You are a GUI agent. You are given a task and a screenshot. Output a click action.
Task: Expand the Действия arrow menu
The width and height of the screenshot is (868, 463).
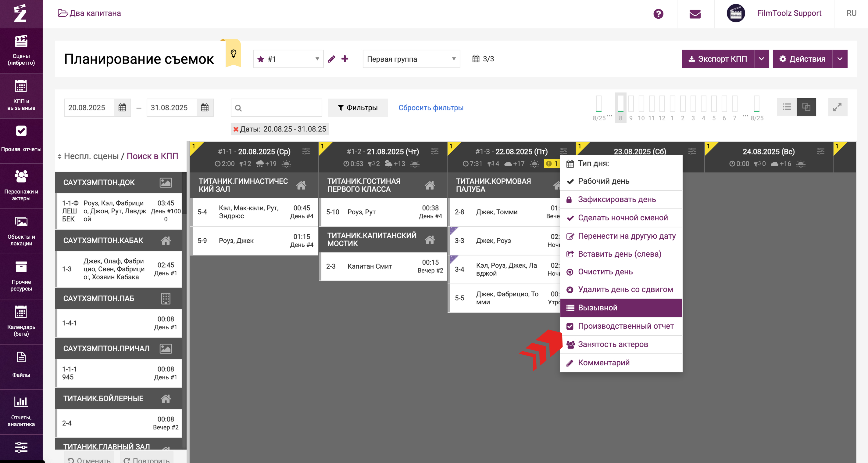click(x=840, y=59)
